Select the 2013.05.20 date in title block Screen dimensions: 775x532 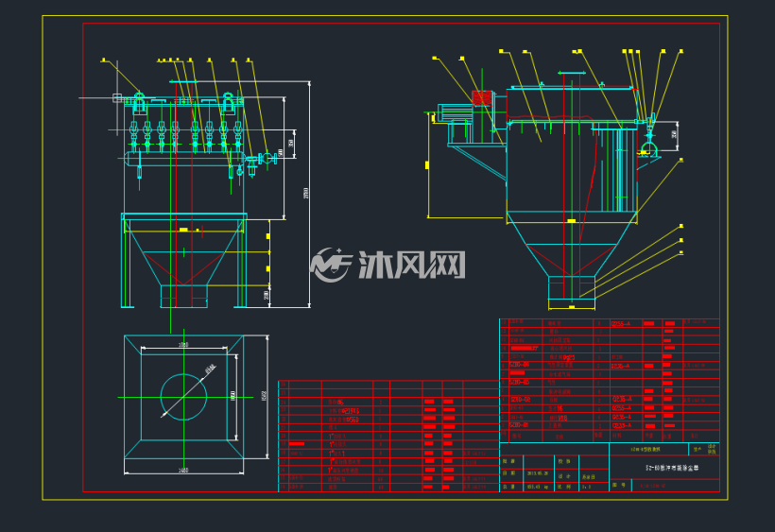point(537,472)
